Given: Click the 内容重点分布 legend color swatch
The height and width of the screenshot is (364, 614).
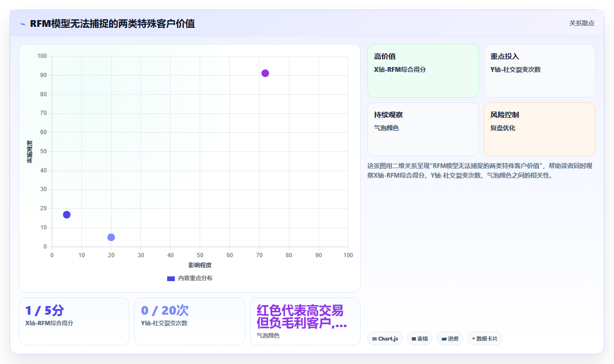Looking at the screenshot, I should pos(171,278).
